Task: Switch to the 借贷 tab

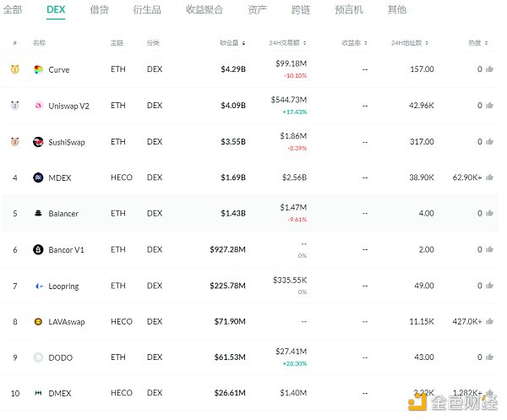Action: 99,10
